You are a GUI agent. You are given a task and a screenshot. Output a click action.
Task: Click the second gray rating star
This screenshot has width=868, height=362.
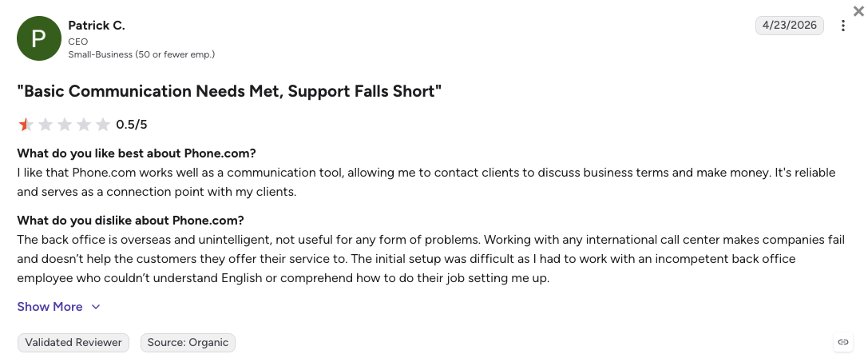[46, 124]
